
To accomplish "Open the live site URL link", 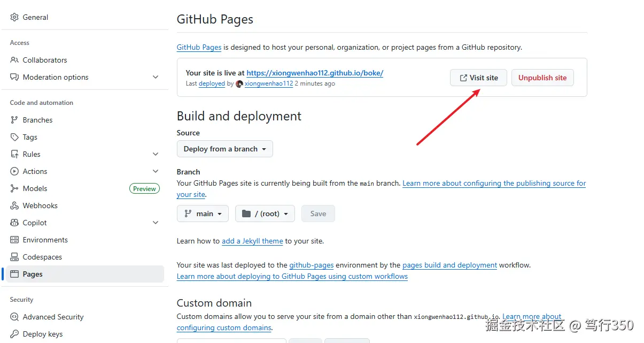I will (x=315, y=73).
